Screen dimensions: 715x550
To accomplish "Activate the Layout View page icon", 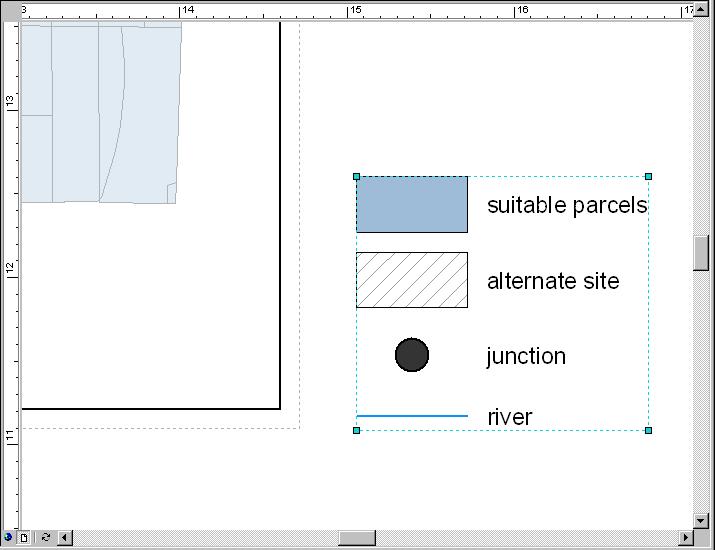I will (x=24, y=538).
